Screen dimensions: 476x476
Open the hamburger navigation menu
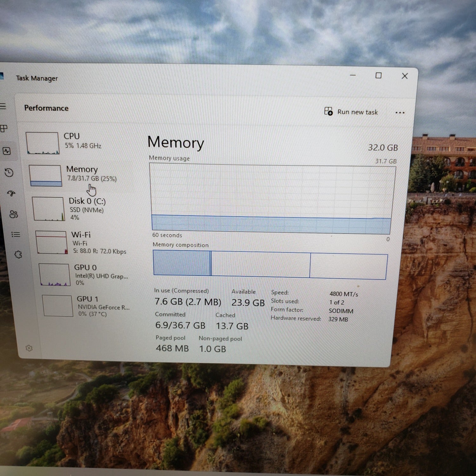(3, 106)
